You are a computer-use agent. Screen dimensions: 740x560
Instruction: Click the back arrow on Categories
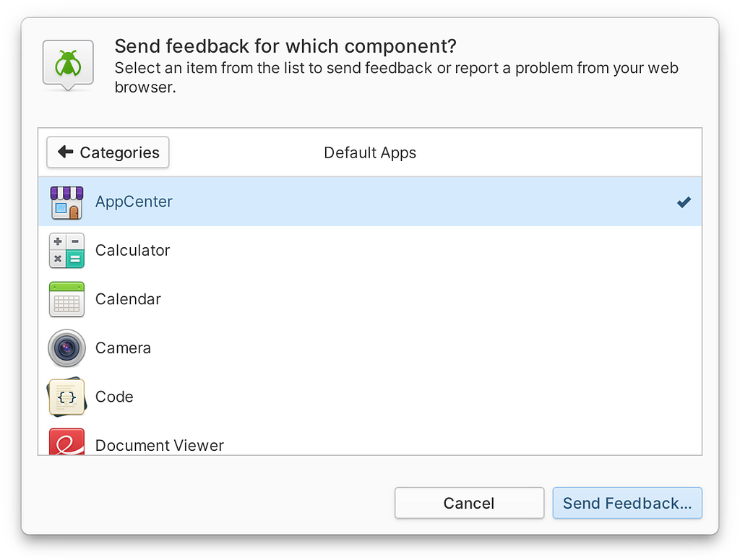pyautogui.click(x=65, y=152)
